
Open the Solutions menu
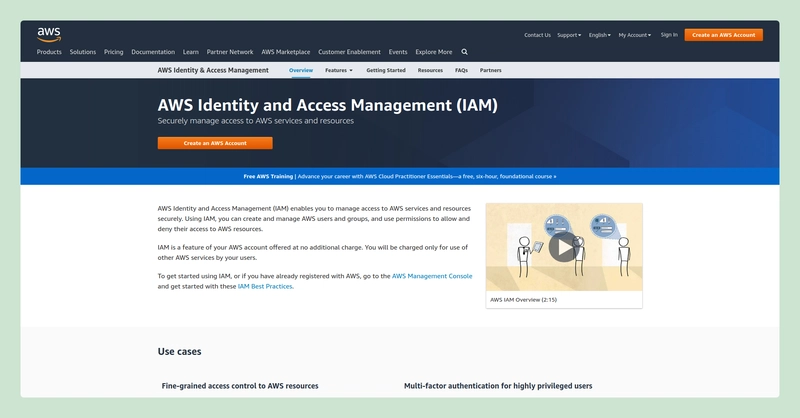coord(83,52)
